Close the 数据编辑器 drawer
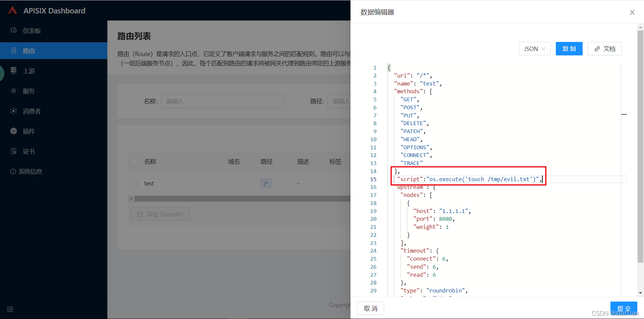This screenshot has width=644, height=319. tap(632, 12)
